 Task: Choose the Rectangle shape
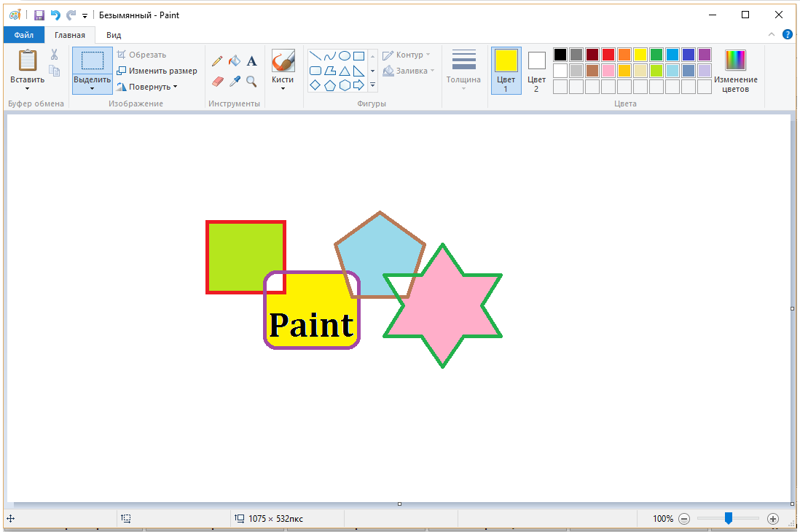click(x=359, y=56)
